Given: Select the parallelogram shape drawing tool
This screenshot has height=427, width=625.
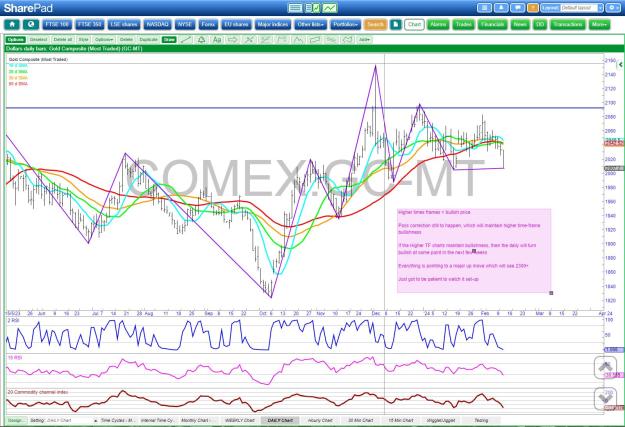Looking at the screenshot, I should [x=314, y=39].
